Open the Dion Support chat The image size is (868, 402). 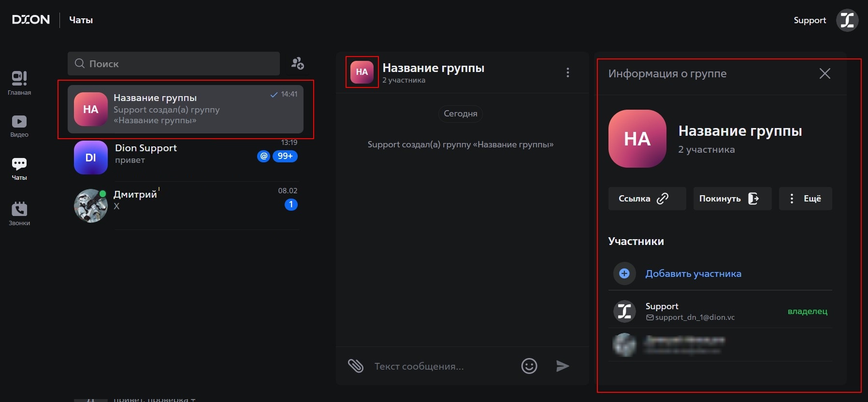tap(186, 157)
